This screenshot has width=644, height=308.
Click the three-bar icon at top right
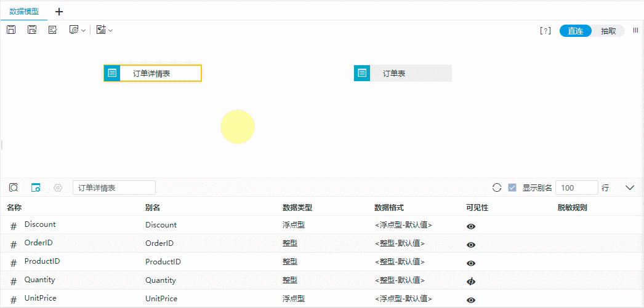[x=635, y=30]
